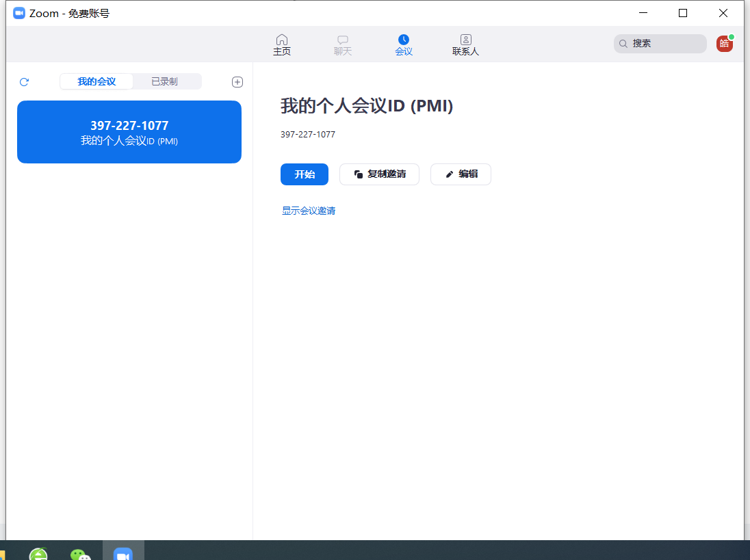Open the red profile avatar menu
The image size is (750, 560).
pos(724,44)
